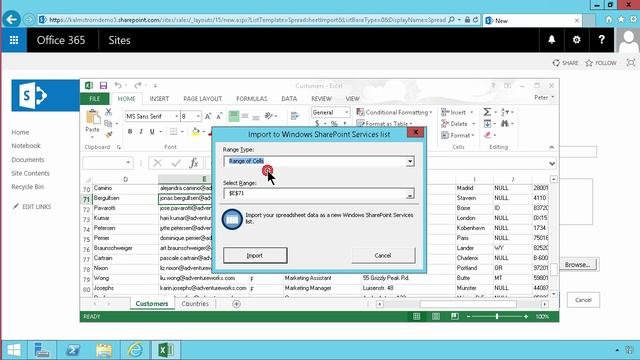
Task: Toggle bold formatting in Excel
Action: point(130,131)
